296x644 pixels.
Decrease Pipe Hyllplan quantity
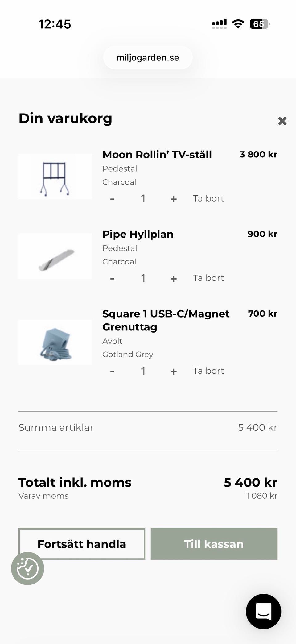tap(112, 279)
